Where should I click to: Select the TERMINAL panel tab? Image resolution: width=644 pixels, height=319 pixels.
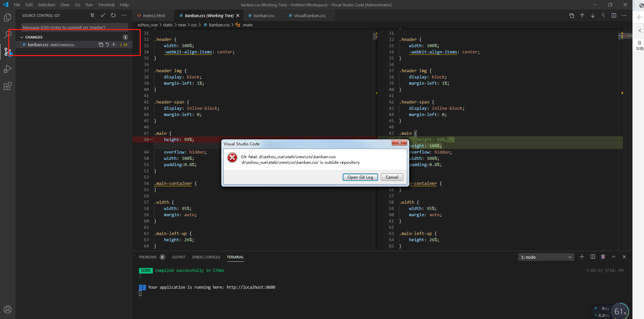235,257
